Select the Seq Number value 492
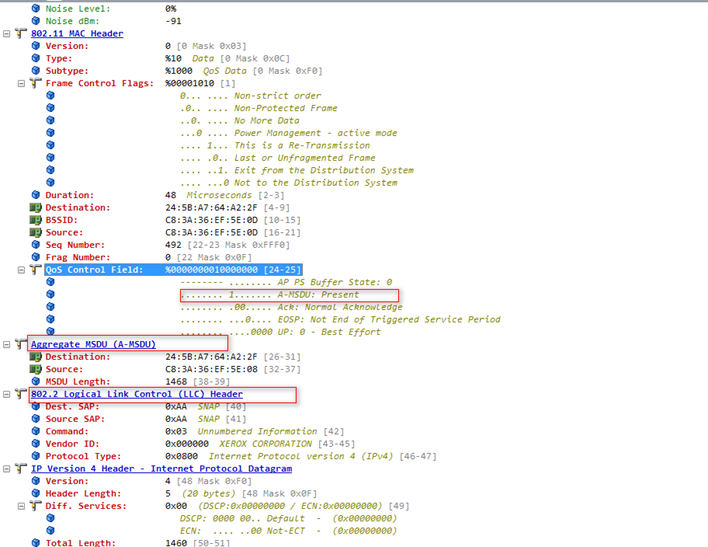 (x=173, y=245)
